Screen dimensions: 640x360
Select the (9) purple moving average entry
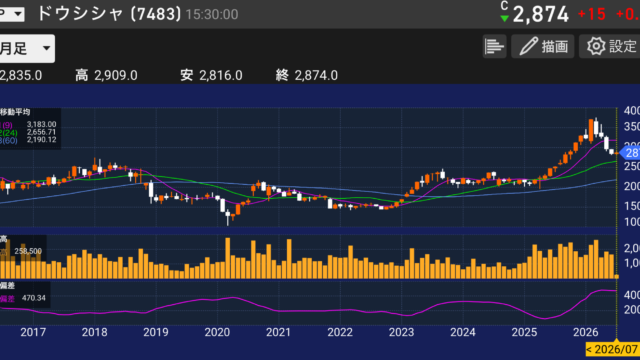click(28, 124)
